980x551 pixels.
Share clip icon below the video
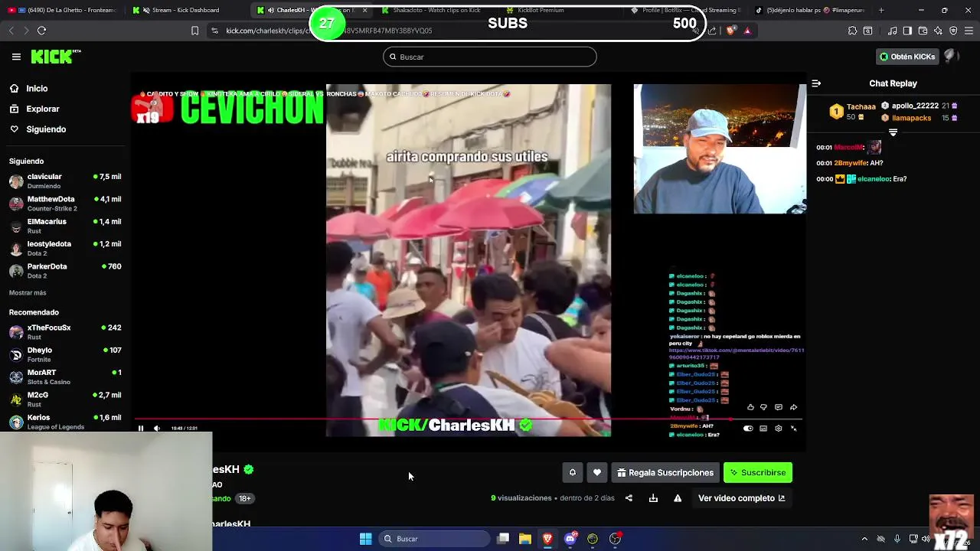tap(629, 498)
